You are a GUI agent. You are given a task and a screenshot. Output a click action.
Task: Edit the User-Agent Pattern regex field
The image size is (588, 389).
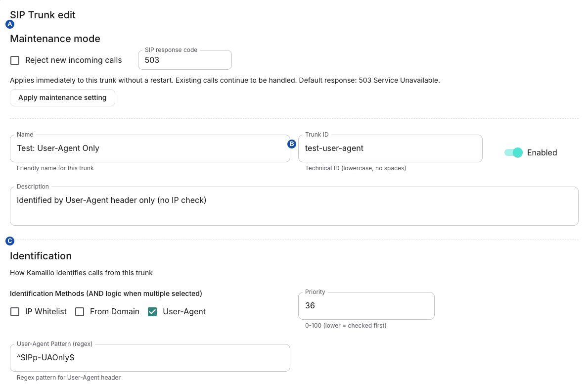(x=150, y=357)
